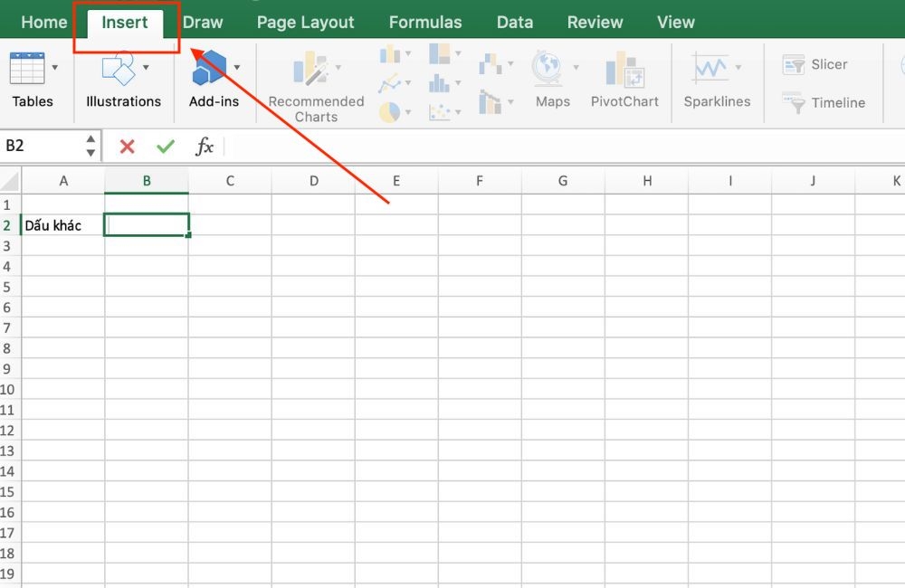Insert a PivotChart

coord(624,80)
